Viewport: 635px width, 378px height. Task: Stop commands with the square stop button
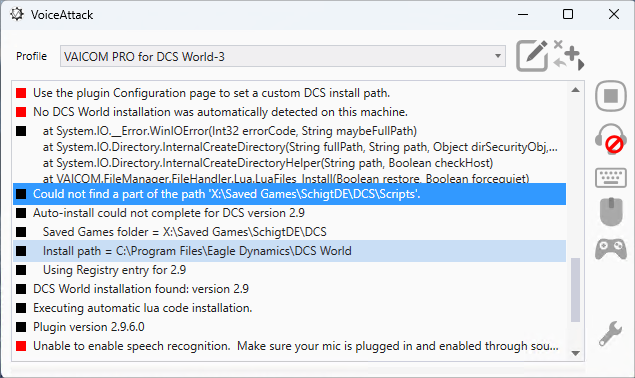tap(611, 96)
